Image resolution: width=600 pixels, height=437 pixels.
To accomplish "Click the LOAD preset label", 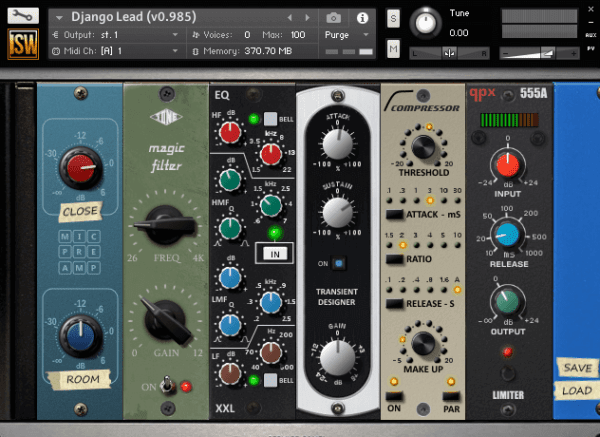I will (577, 391).
